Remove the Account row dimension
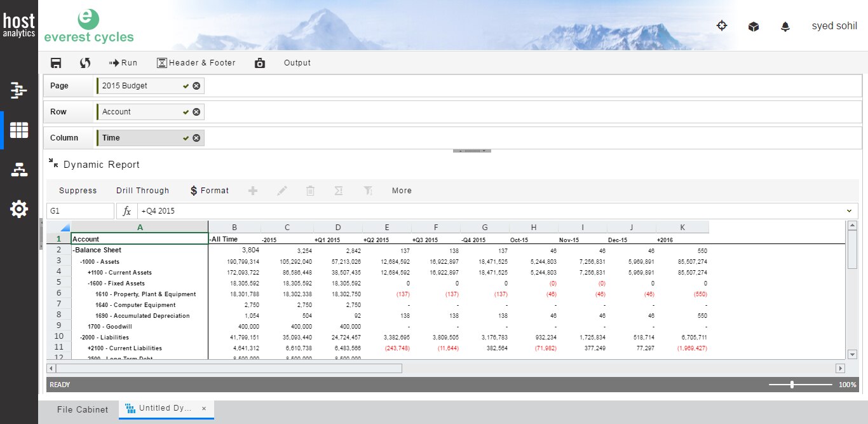Screen dimensions: 868x424 pos(196,112)
